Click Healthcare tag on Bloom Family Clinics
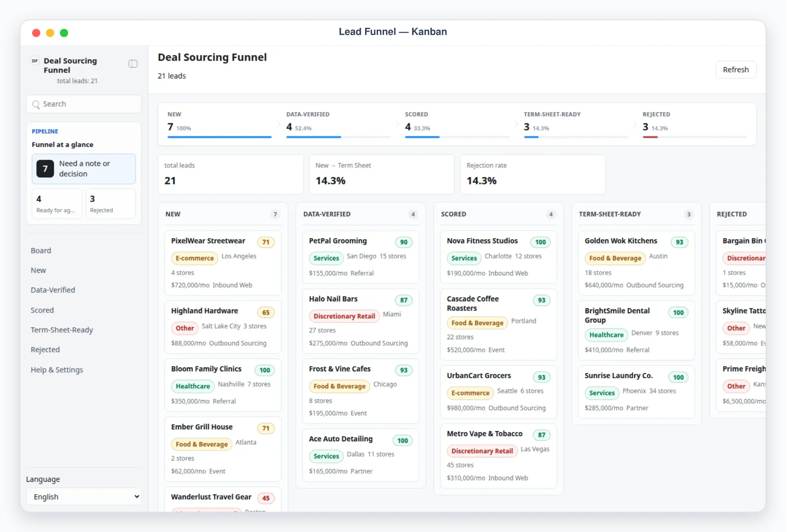 [193, 386]
